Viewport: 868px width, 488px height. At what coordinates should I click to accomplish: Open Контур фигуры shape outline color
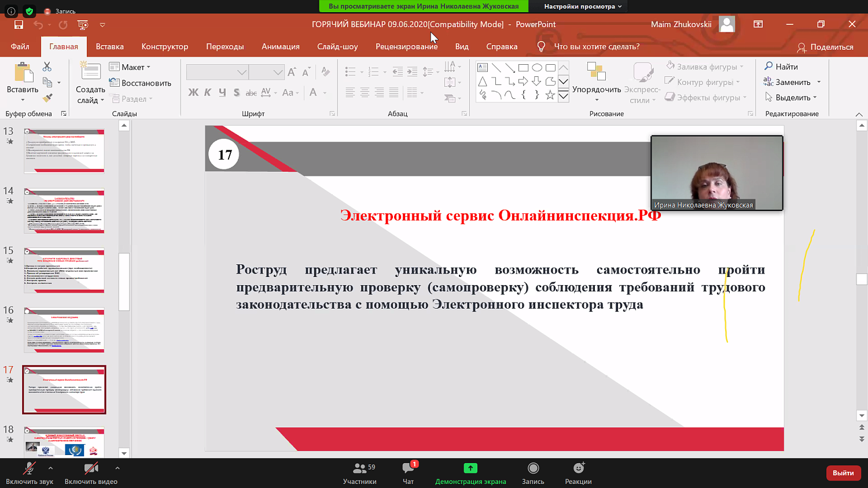click(703, 82)
